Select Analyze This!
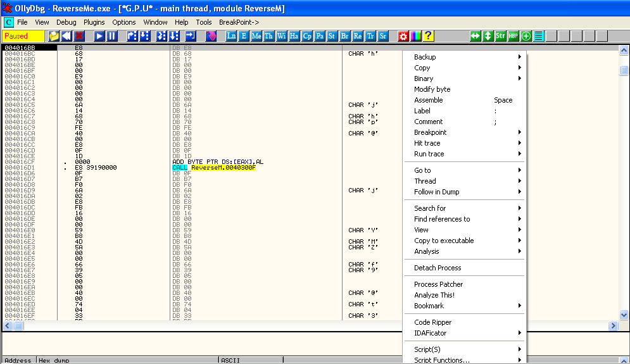This screenshot has height=364, width=630. tap(465, 295)
